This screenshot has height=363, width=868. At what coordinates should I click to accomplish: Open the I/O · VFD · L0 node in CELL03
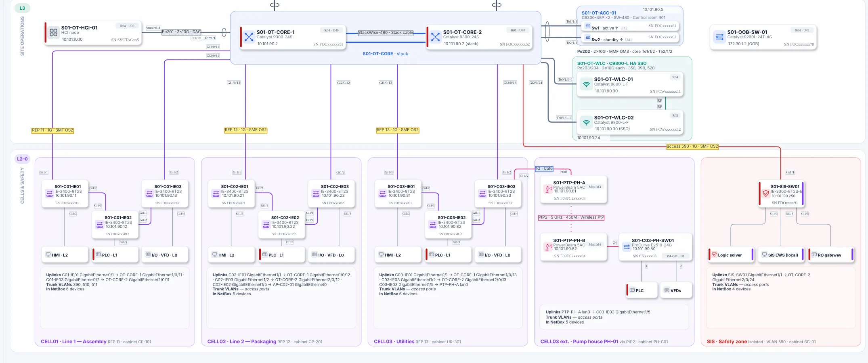pos(498,255)
